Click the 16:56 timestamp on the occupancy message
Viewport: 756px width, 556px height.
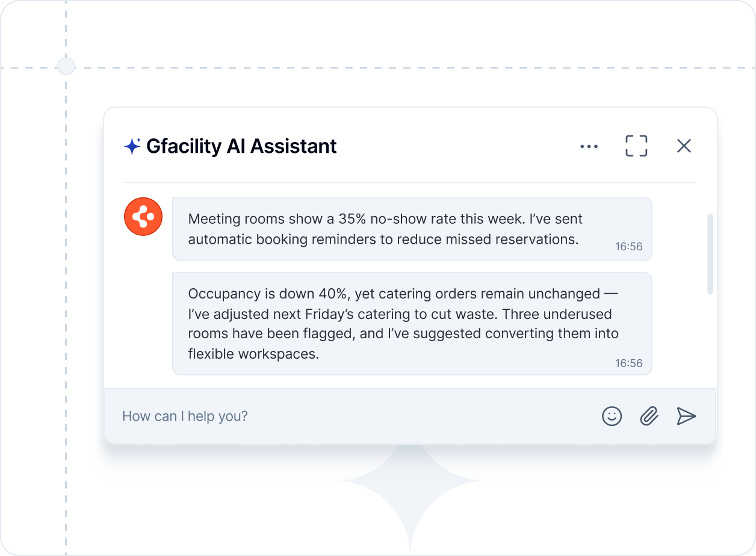pyautogui.click(x=628, y=363)
